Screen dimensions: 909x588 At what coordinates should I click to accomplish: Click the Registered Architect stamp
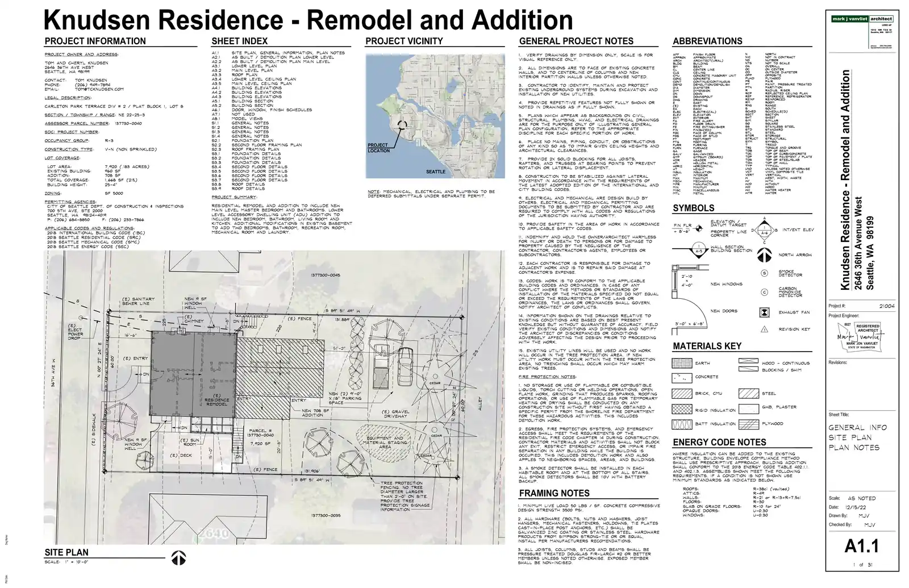click(860, 337)
